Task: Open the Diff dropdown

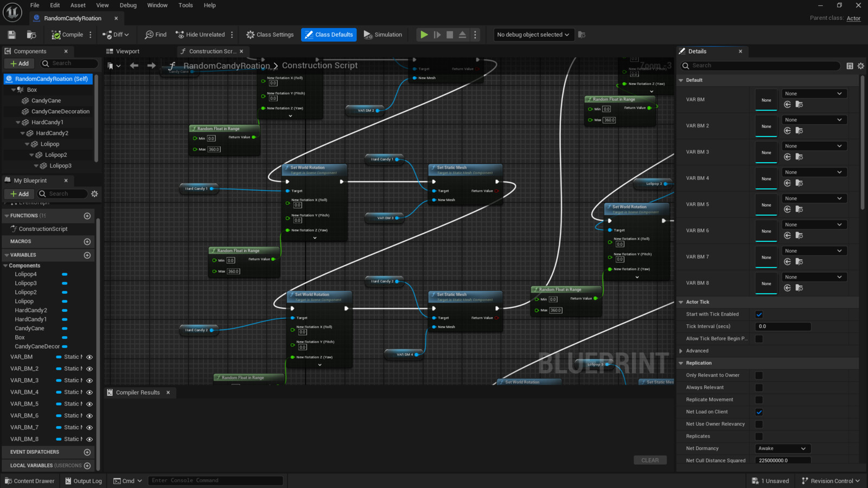Action: point(116,35)
